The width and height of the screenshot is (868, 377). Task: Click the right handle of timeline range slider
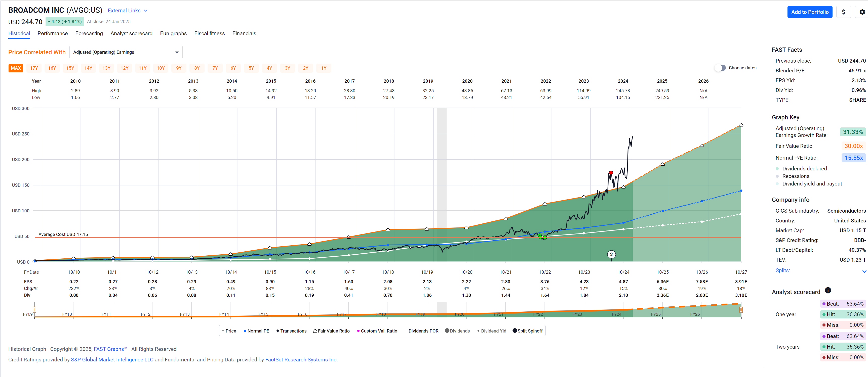point(741,310)
